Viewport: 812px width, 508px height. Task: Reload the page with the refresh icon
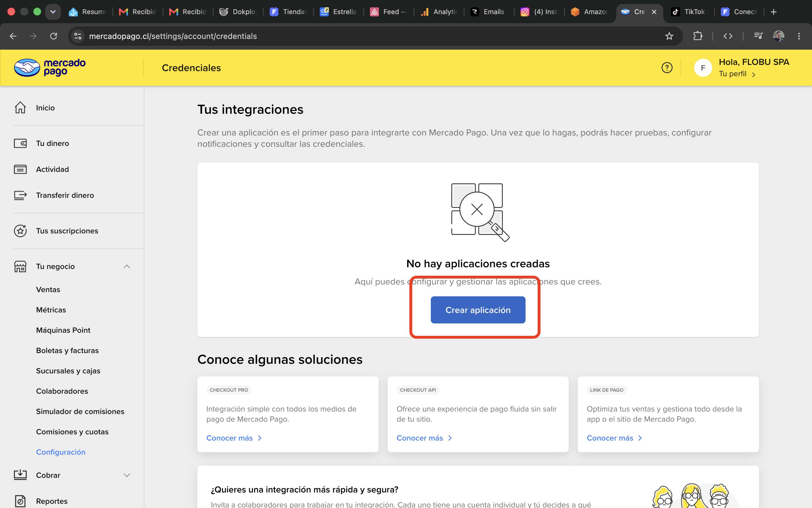click(x=54, y=36)
